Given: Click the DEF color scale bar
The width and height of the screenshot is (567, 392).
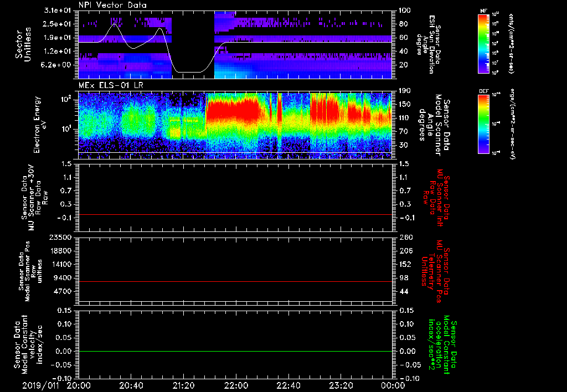Looking at the screenshot, I should point(484,123).
